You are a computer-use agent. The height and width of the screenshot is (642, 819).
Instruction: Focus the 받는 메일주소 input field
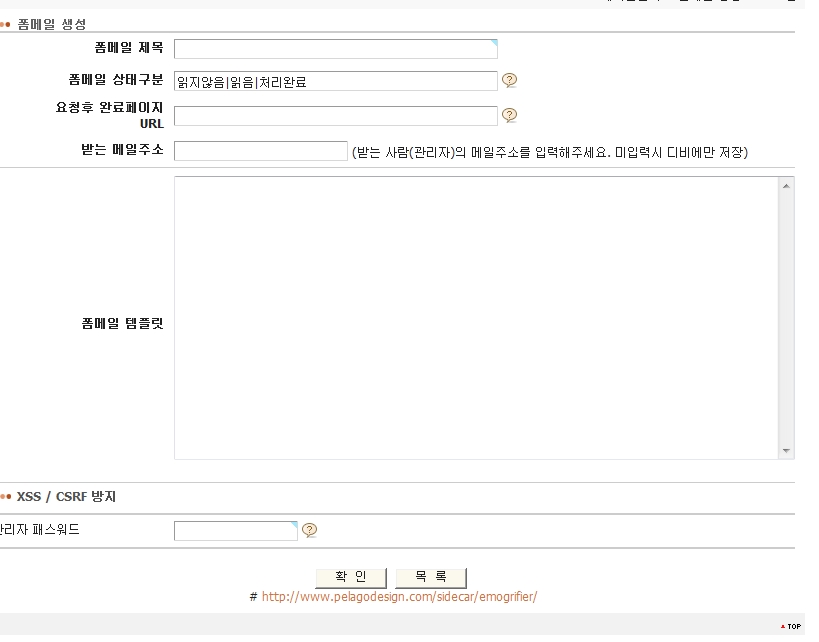[x=260, y=151]
